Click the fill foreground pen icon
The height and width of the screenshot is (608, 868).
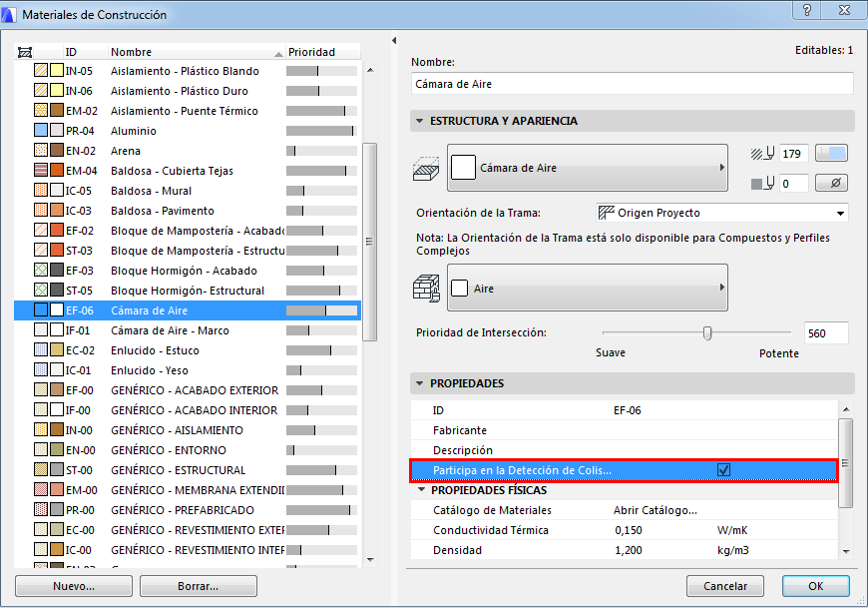click(x=762, y=154)
